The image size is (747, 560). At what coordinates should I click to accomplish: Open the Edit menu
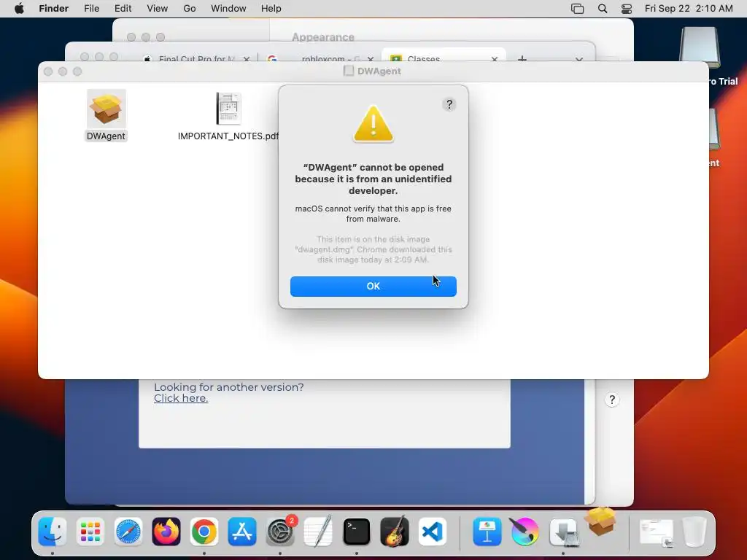(123, 9)
